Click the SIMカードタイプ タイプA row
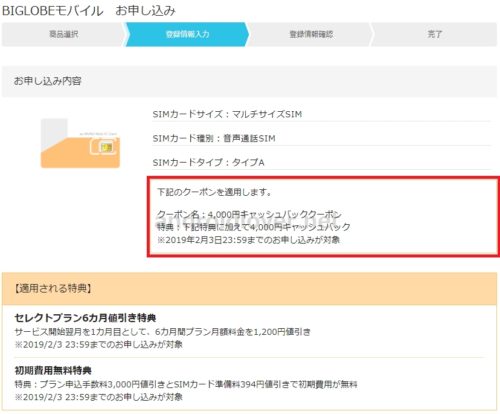Viewport: 500px width, 414px height. (x=322, y=162)
